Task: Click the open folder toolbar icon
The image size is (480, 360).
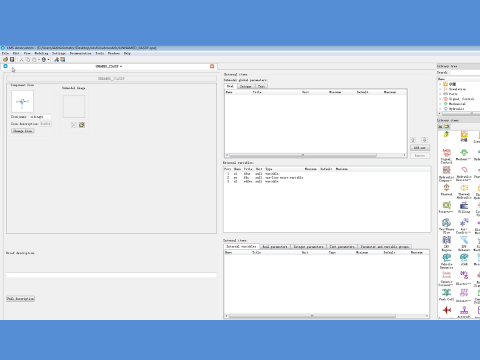Action: click(5, 59)
